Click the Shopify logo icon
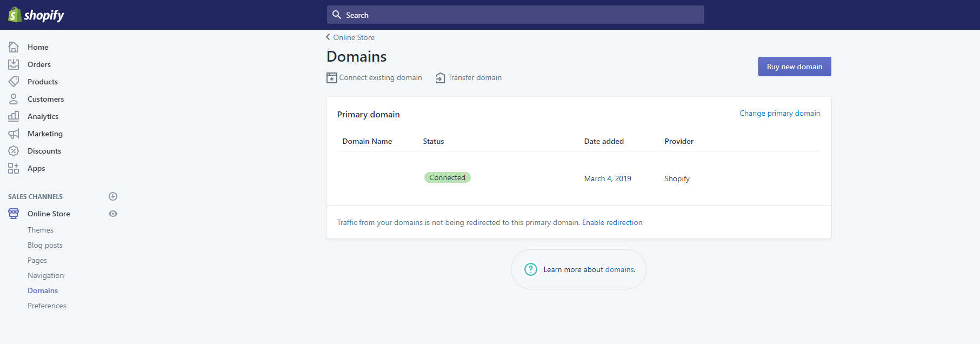980x344 pixels. [x=15, y=15]
